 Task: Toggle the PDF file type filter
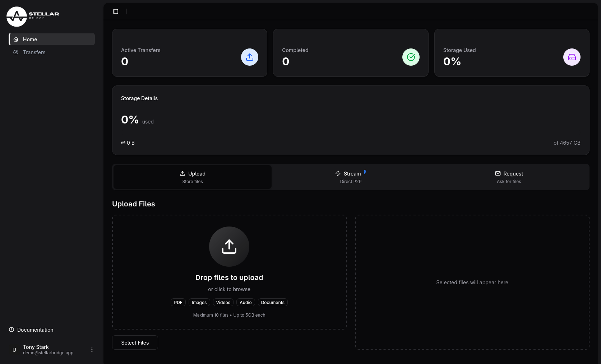pos(178,302)
